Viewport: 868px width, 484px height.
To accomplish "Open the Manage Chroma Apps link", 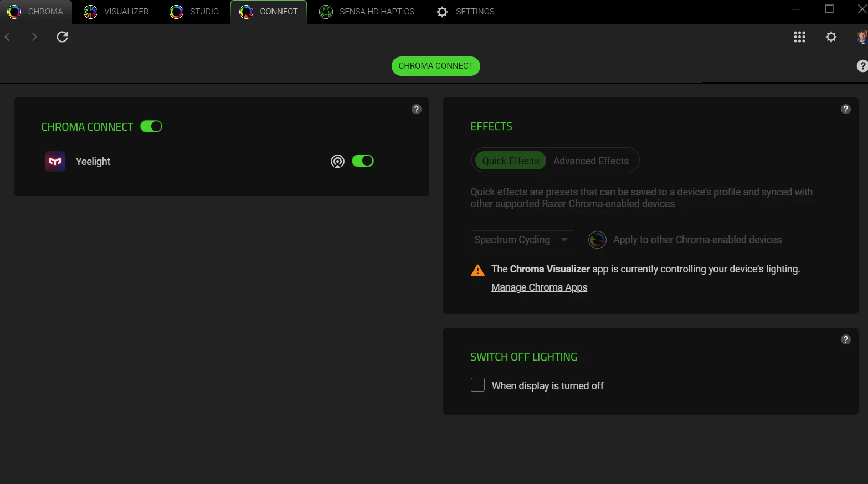I will tap(539, 287).
